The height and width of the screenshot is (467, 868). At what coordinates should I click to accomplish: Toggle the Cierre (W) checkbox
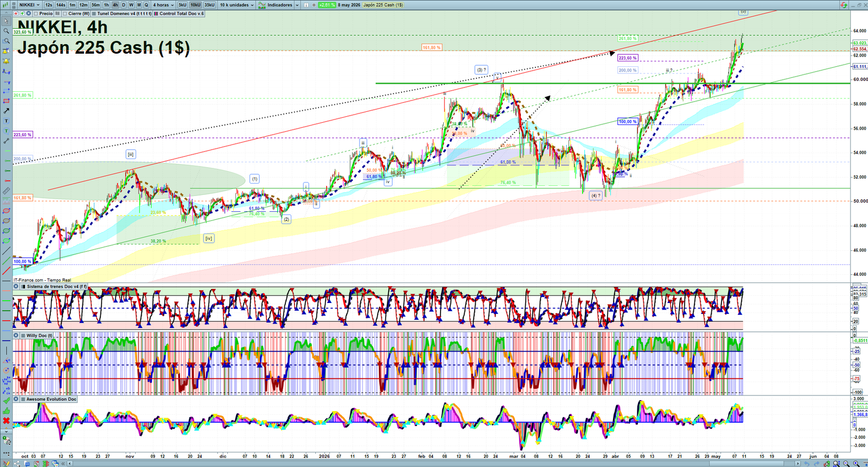pyautogui.click(x=65, y=13)
